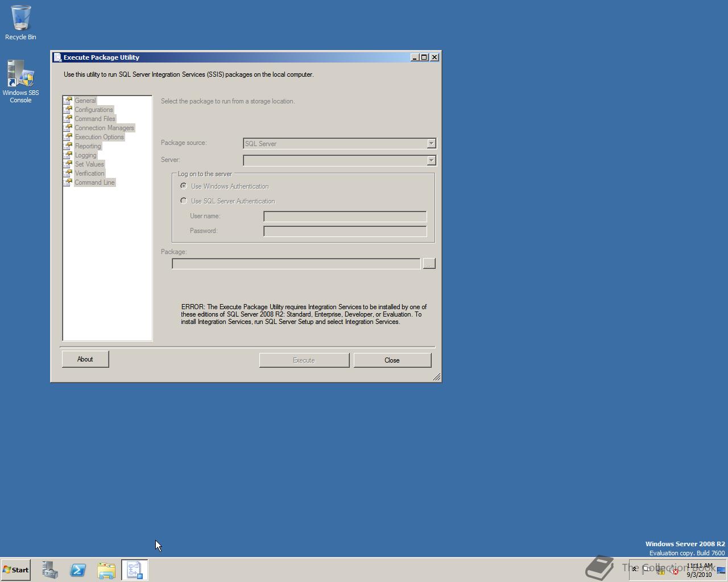
Task: Click the network status tray icon
Action: tap(661, 571)
